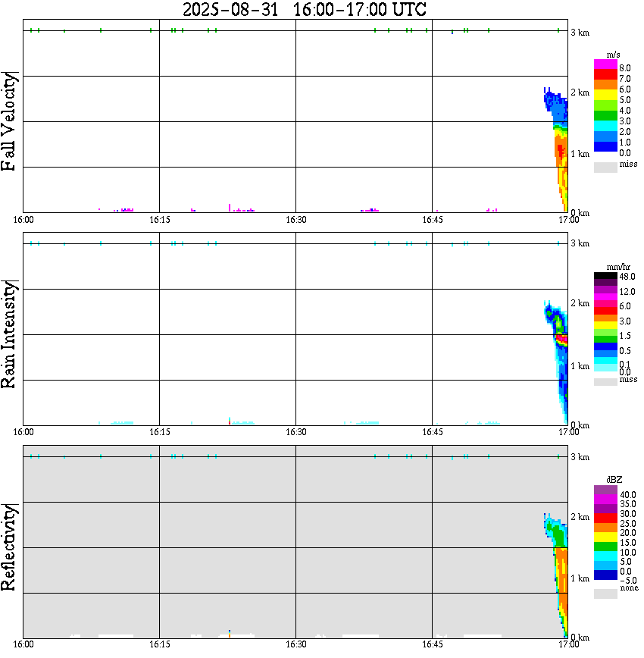
Task: Click the -5.0 value in the dBZ legend
Action: pos(628,581)
